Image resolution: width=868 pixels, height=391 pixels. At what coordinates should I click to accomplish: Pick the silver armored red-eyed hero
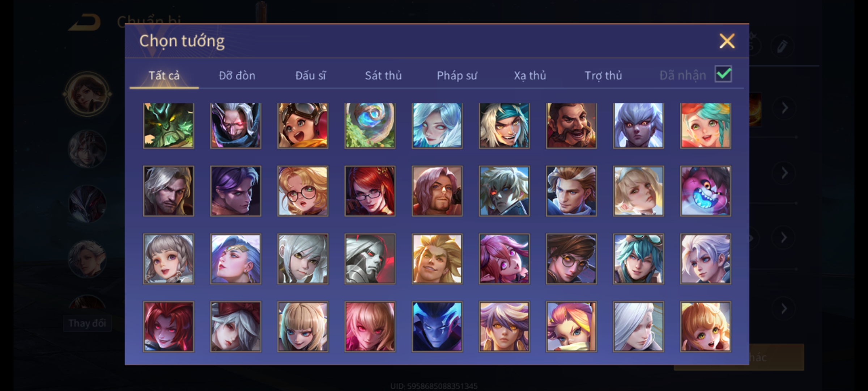(x=370, y=259)
